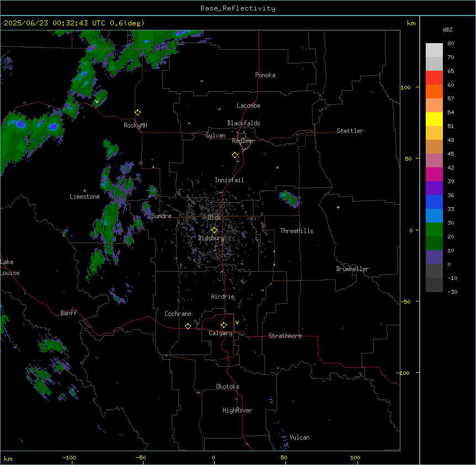This screenshot has height=465, width=476.
Task: Click the magenta 42-39 dBZ legend swatch
Action: click(434, 174)
